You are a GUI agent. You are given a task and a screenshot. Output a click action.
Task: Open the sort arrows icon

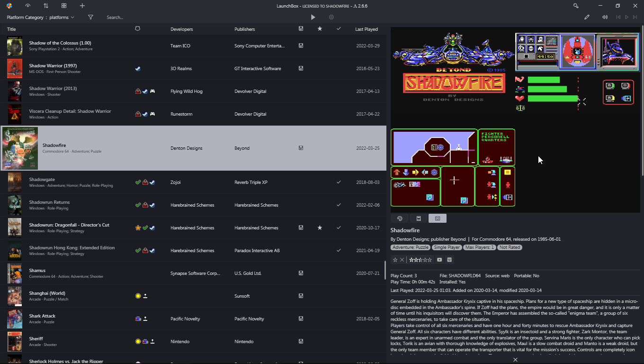46,6
